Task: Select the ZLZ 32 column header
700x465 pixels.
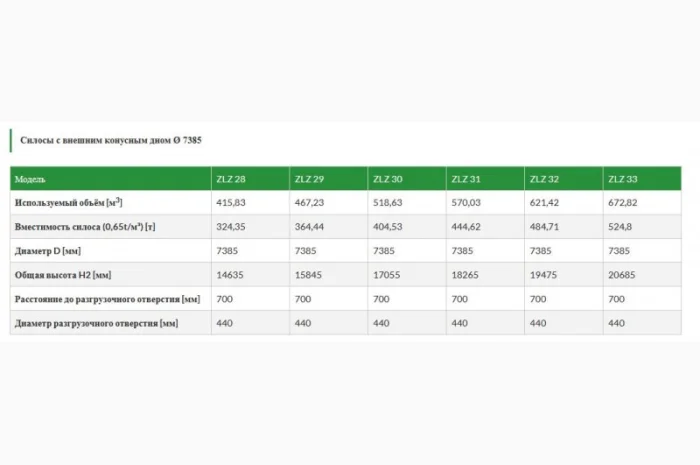Action: pos(544,179)
